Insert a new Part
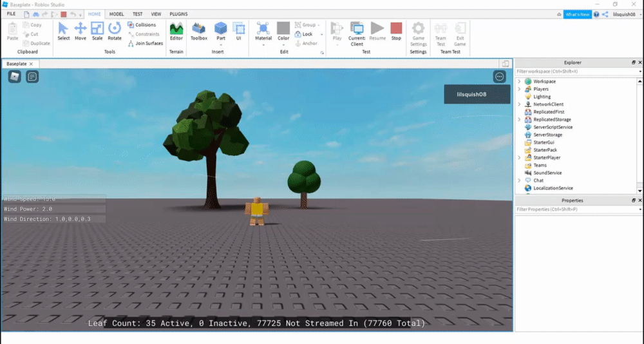This screenshot has height=344, width=644. pos(220,31)
